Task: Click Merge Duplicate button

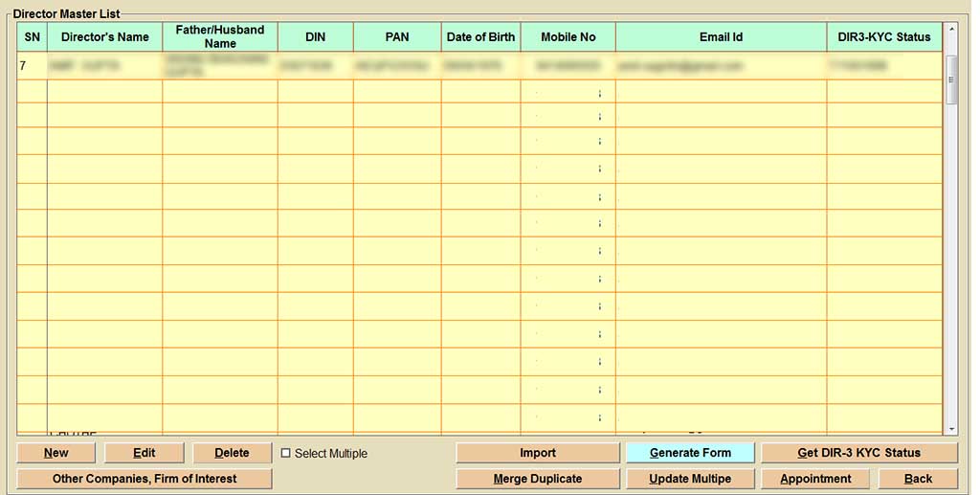Action: (x=537, y=479)
